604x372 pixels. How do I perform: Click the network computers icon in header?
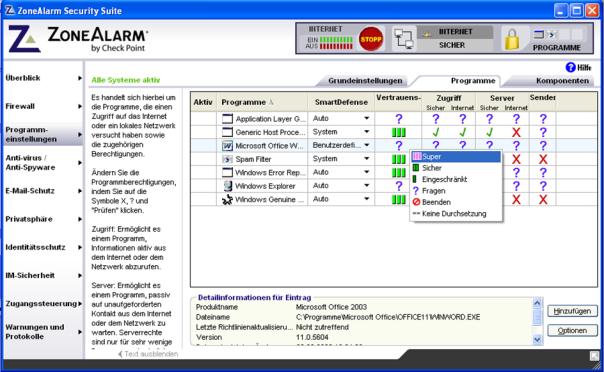click(404, 39)
